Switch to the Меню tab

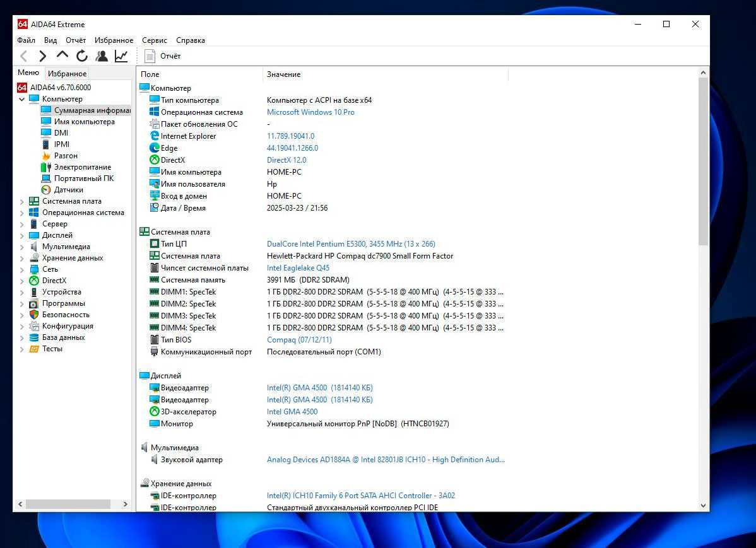28,73
